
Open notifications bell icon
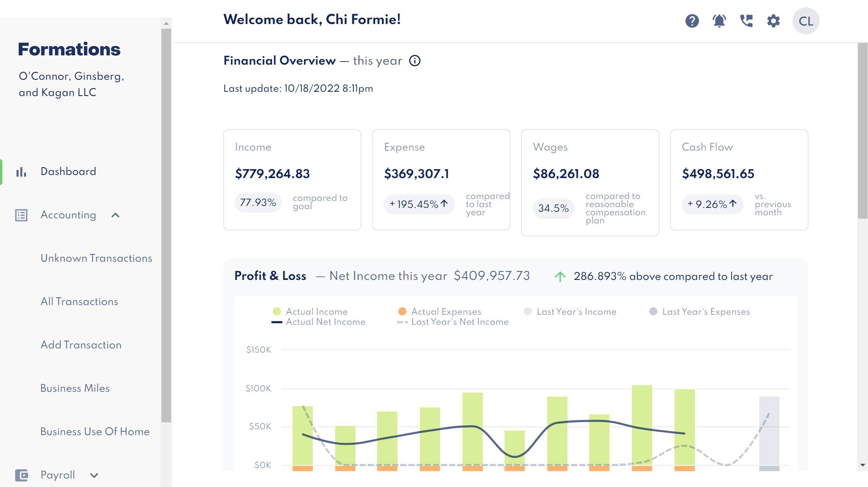pyautogui.click(x=719, y=21)
